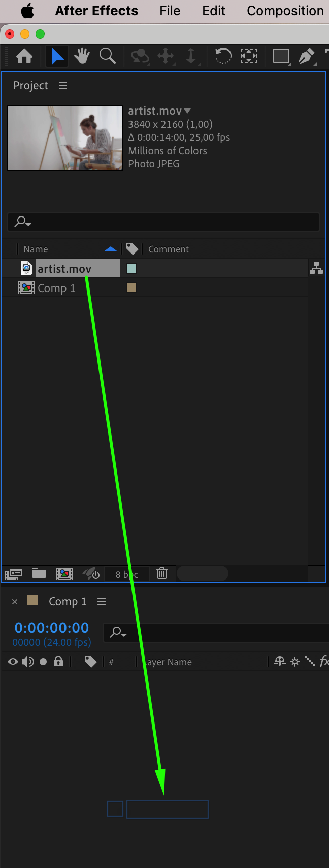Screen dimensions: 329x868
Task: Expand the artist.mov footage dropdown arrow
Action: point(187,111)
